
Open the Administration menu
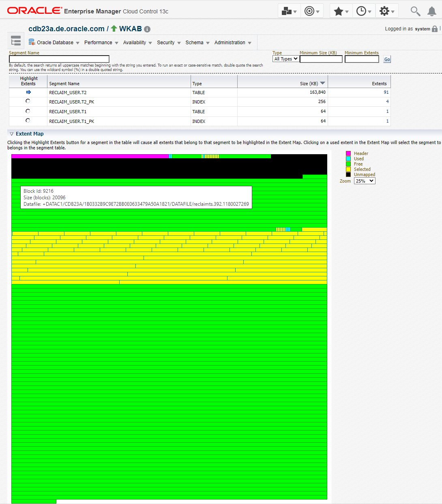point(233,43)
